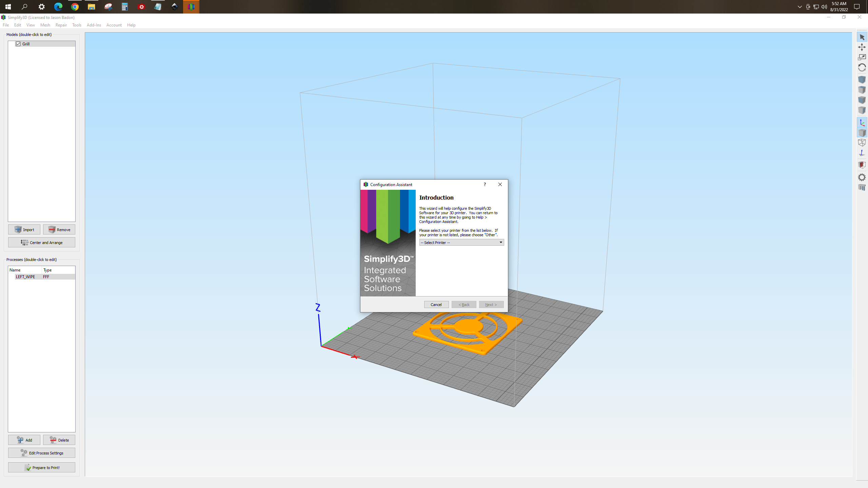This screenshot has height=488, width=868.
Task: Toggle surface normals display icon
Action: [862, 153]
